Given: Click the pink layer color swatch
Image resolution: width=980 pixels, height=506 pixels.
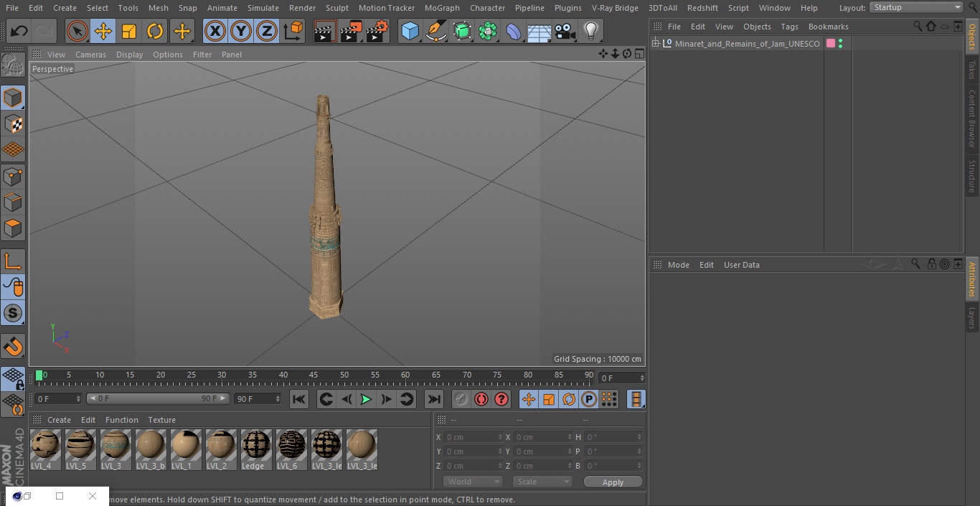Looking at the screenshot, I should (x=831, y=43).
